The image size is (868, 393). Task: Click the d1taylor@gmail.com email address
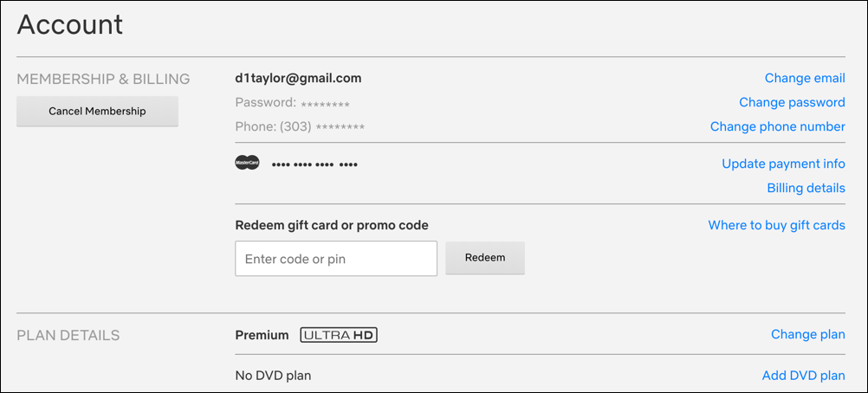(298, 78)
